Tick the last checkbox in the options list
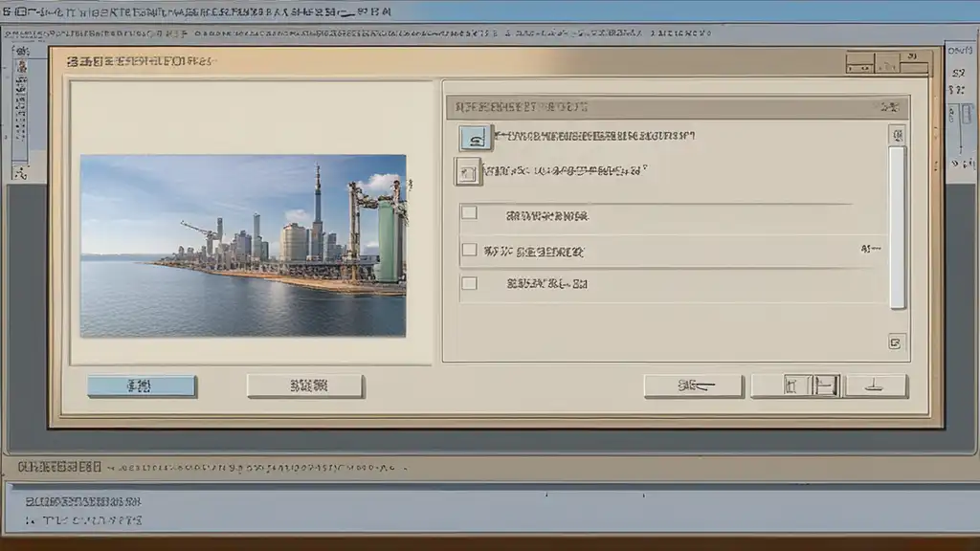 (469, 283)
